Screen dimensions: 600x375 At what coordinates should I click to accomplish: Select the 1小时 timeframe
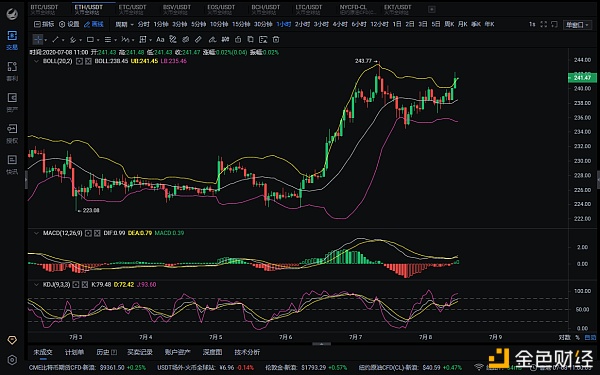(284, 24)
